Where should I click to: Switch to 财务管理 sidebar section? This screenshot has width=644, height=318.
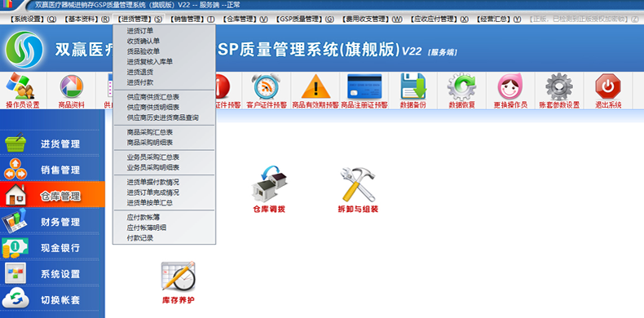point(52,222)
